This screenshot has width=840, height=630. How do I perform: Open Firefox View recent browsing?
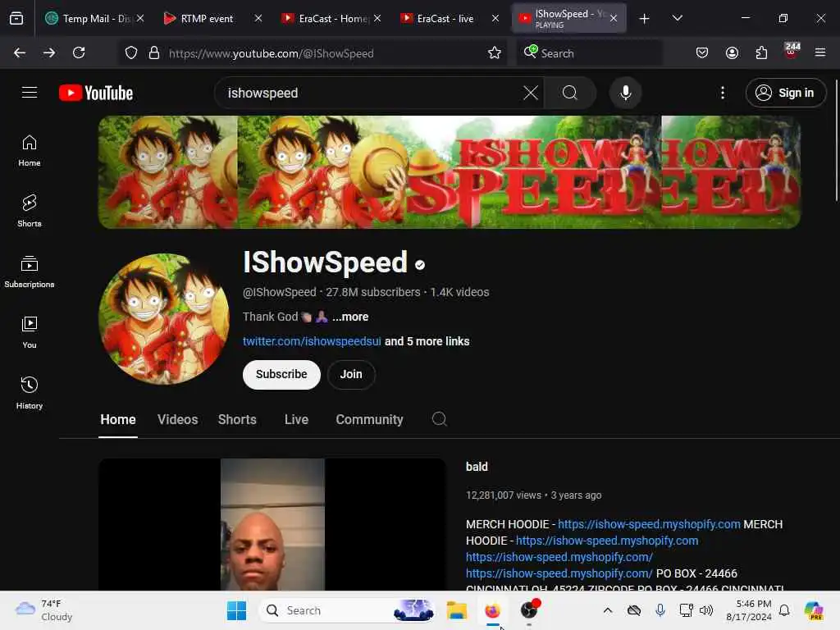16,19
